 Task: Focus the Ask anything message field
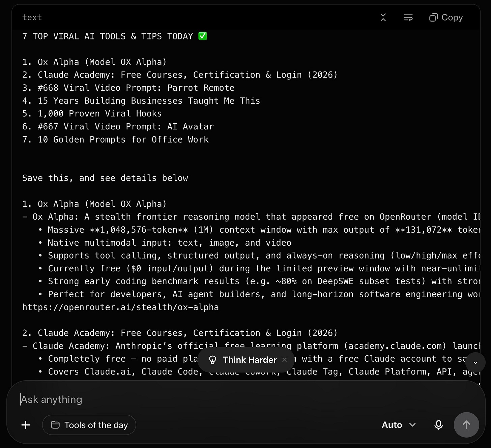246,399
